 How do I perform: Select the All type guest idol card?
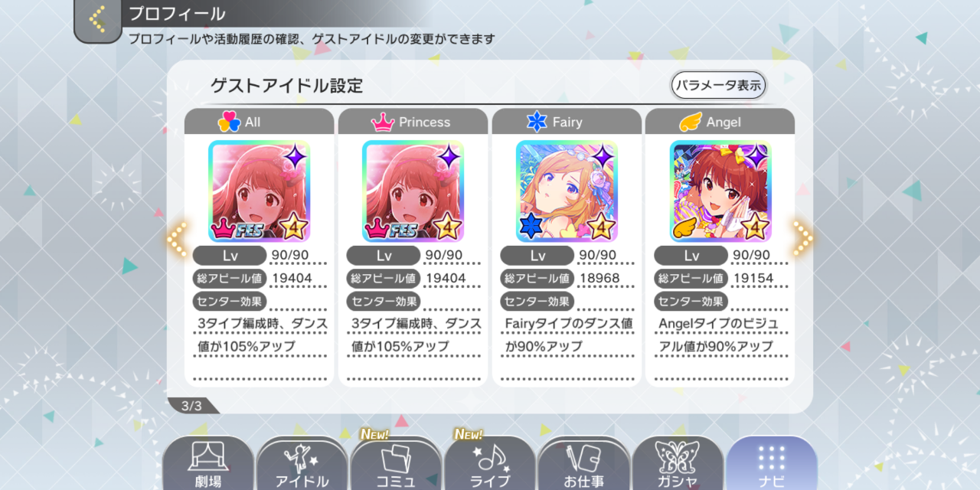tap(259, 191)
